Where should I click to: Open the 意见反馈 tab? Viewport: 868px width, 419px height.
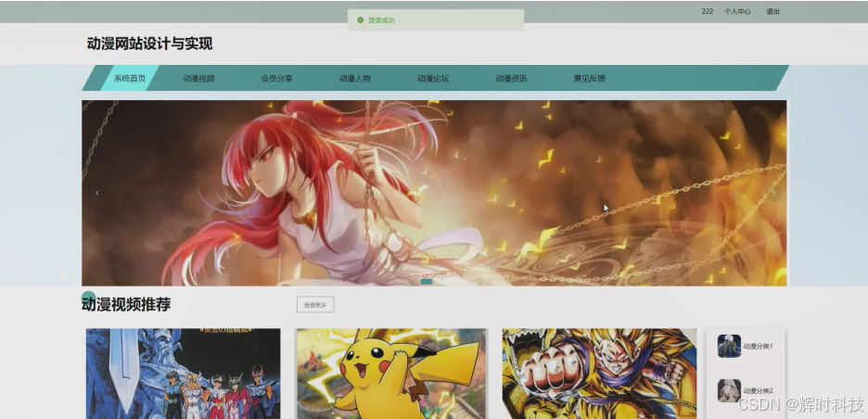(589, 79)
